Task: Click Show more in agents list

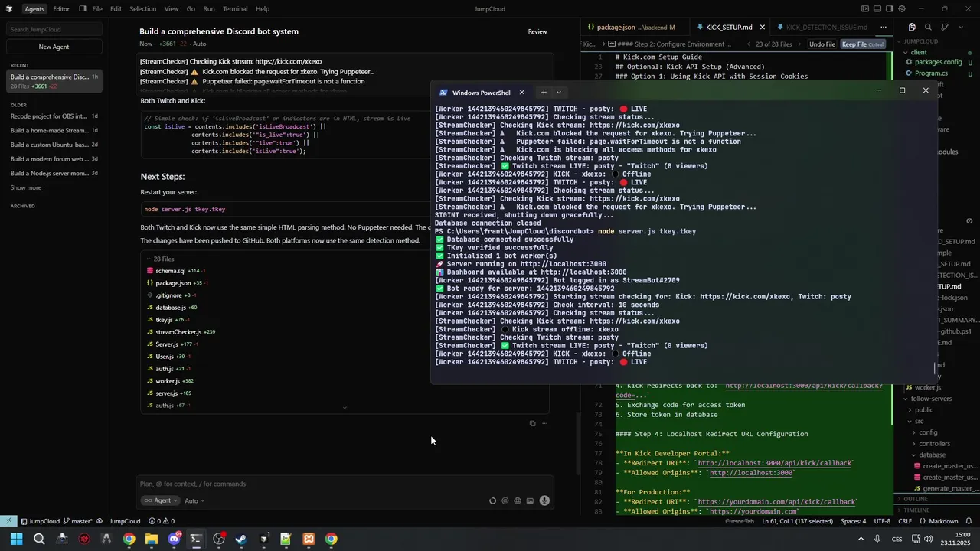Action: click(26, 187)
